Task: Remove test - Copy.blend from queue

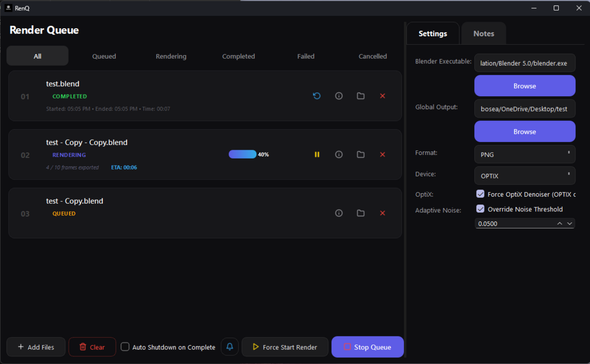Action: (x=382, y=213)
